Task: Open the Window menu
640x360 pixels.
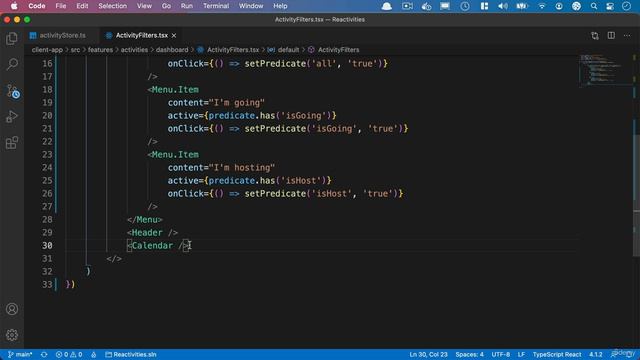Action: point(251,6)
